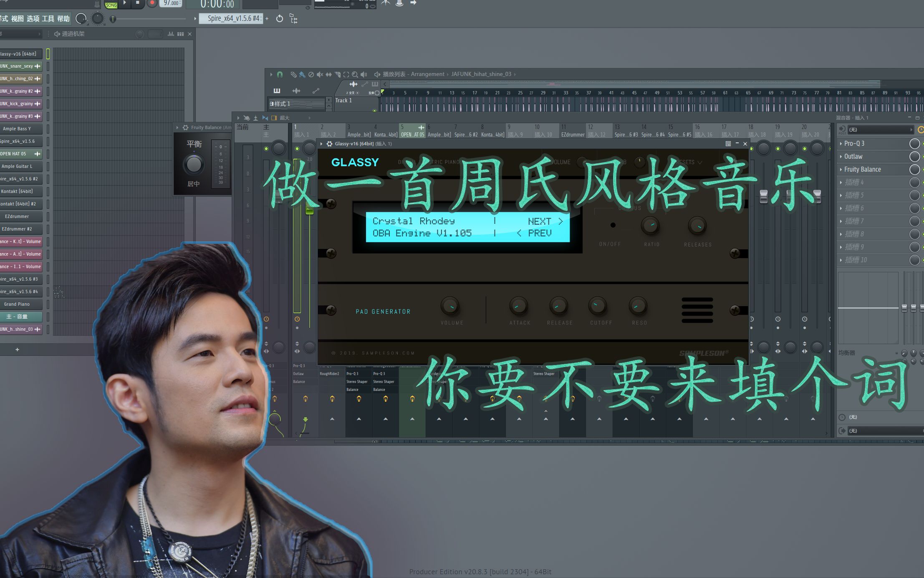The height and width of the screenshot is (578, 924).
Task: Click NEXT preset in Glassy plugin
Action: pos(545,221)
